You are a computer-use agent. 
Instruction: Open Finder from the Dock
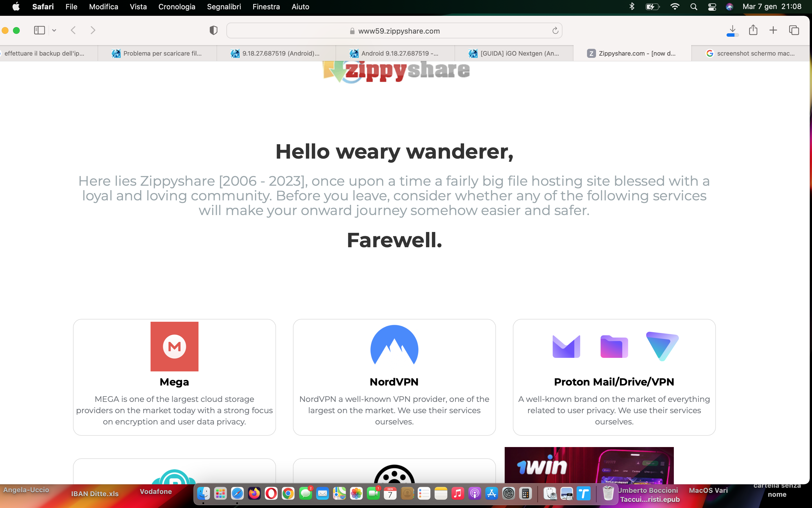tap(203, 494)
